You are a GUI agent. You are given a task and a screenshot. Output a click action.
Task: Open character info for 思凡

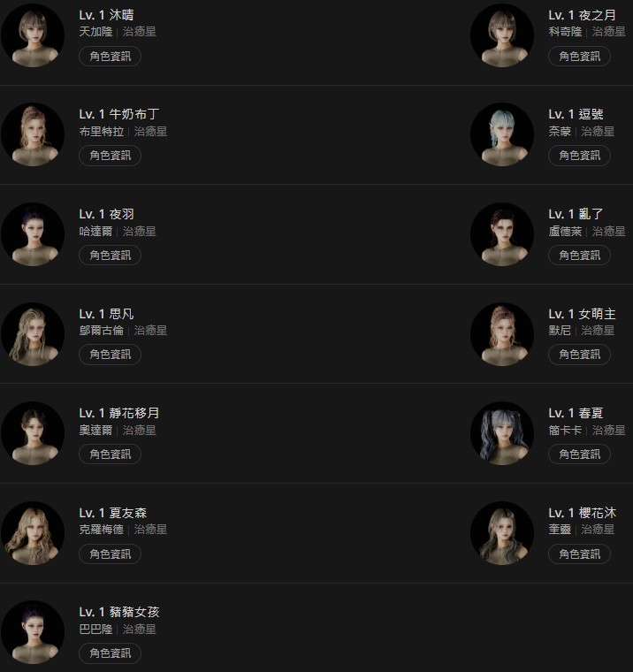pos(110,355)
